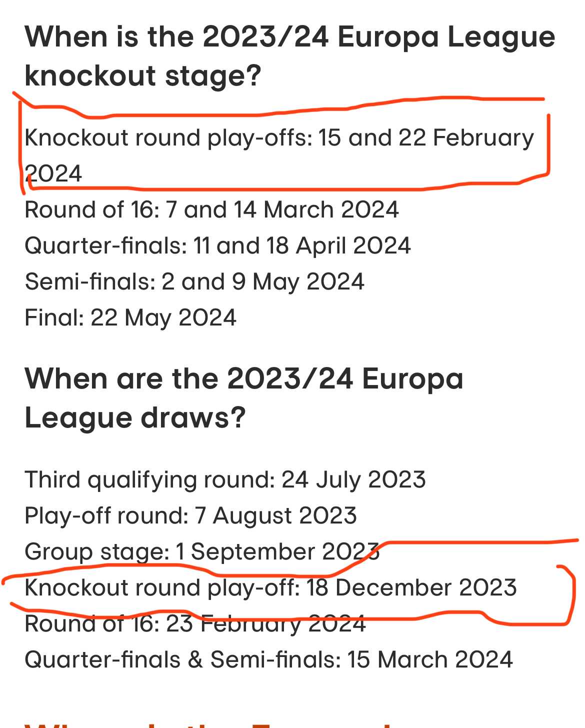This screenshot has width=585, height=728.
Task: Click the 'Play-off round: 7 August 2023' line
Action: (190, 515)
